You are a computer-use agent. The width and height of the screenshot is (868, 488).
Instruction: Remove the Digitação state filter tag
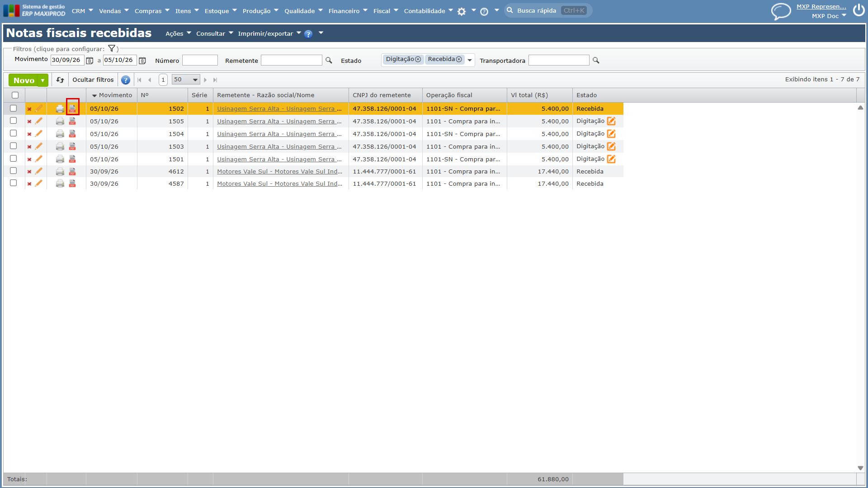pos(418,60)
